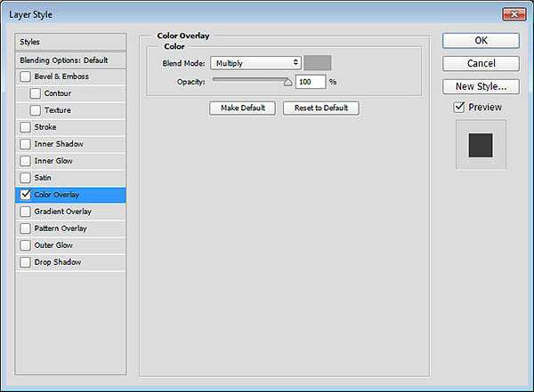Enable the Bevel & Emboss checkbox

click(x=25, y=76)
